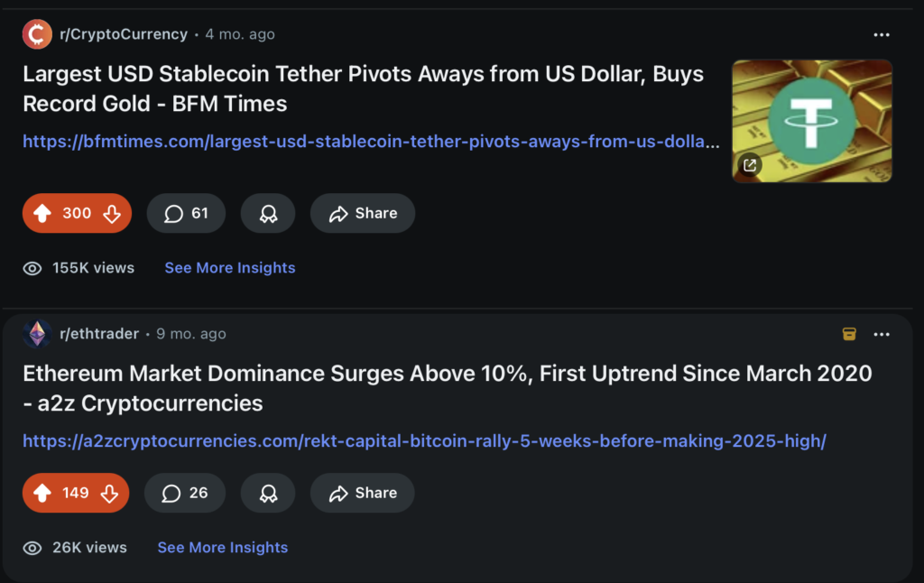
Task: Click the archived box icon on ethtrader post
Action: click(849, 334)
